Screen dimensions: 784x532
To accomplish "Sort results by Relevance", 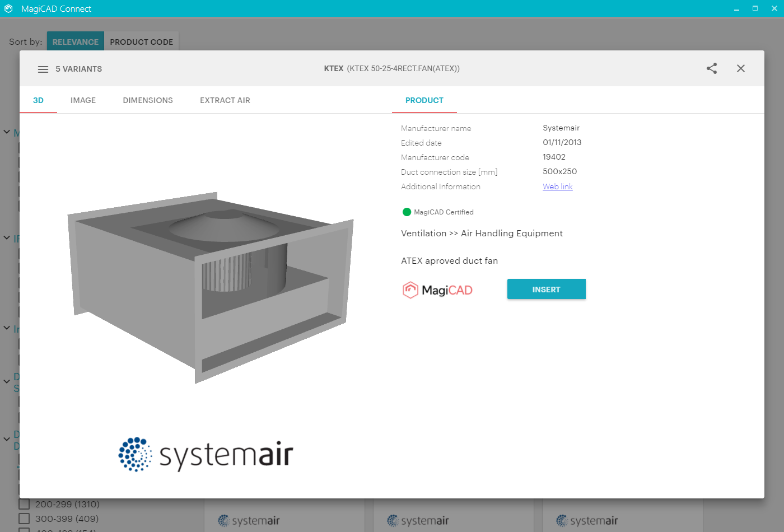I will (76, 42).
